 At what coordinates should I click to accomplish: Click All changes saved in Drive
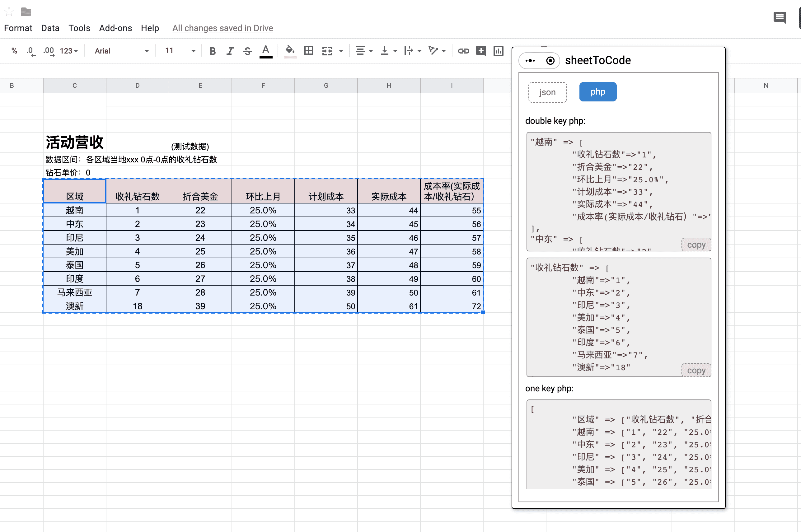222,28
